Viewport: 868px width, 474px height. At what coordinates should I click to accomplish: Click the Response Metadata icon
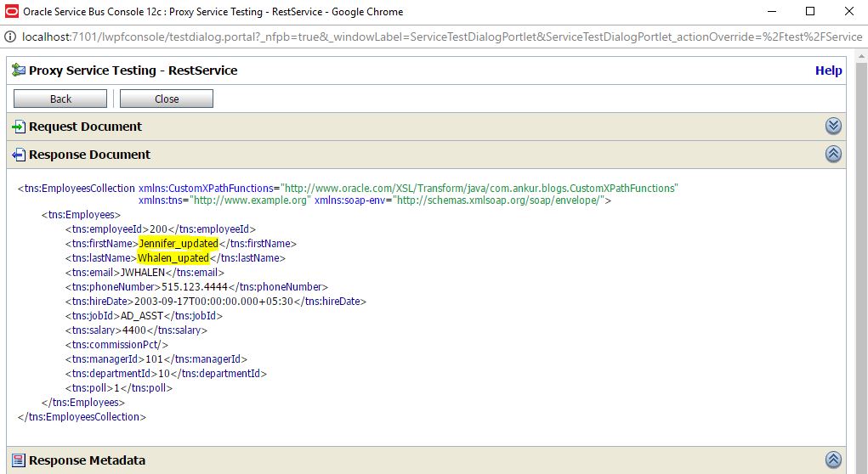click(x=19, y=460)
